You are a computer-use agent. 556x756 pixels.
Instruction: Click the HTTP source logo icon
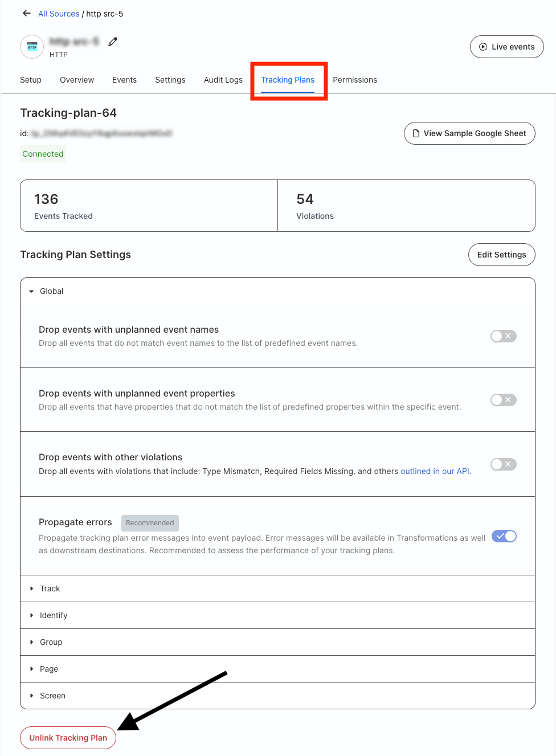[32, 47]
